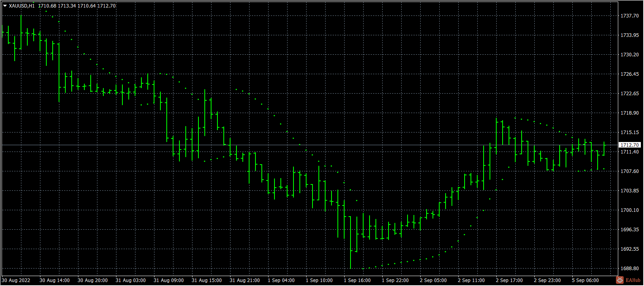Viewport: 644px width, 286px height.
Task: Click the 1737.70 price axis label
Action: [x=630, y=16]
